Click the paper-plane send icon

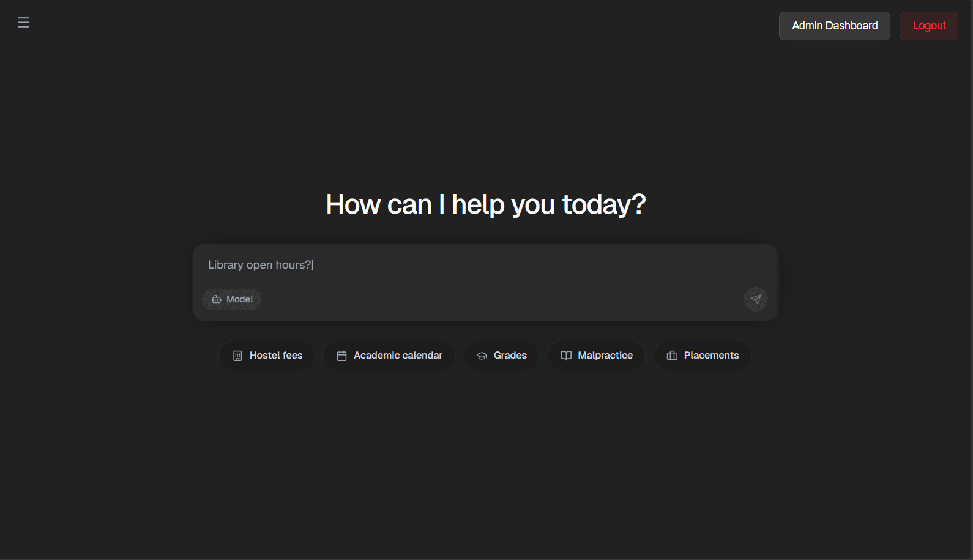[756, 299]
